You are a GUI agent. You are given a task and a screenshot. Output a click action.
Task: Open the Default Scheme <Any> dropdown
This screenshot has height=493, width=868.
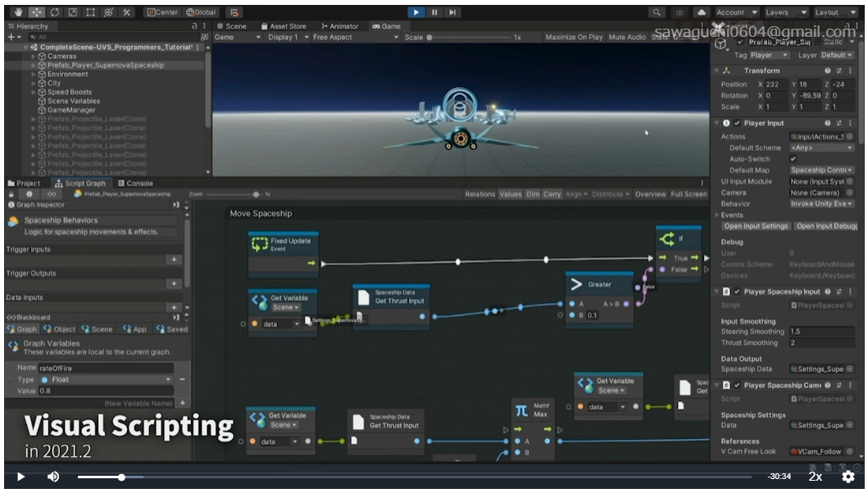coord(821,147)
